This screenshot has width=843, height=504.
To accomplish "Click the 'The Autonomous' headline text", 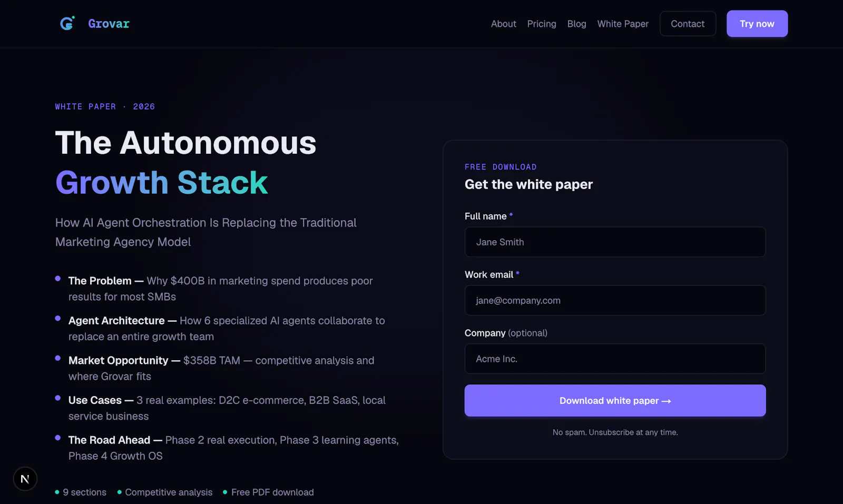I will 185,143.
